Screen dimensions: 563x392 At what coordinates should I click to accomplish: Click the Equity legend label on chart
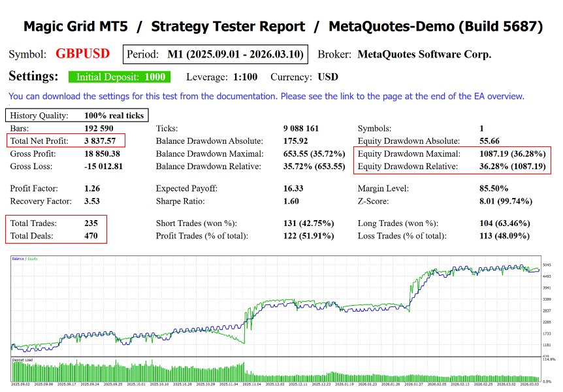click(33, 259)
